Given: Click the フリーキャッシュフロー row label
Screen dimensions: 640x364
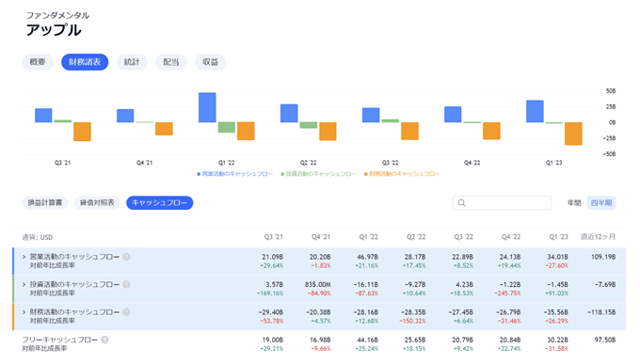Looking at the screenshot, I should 60,340.
